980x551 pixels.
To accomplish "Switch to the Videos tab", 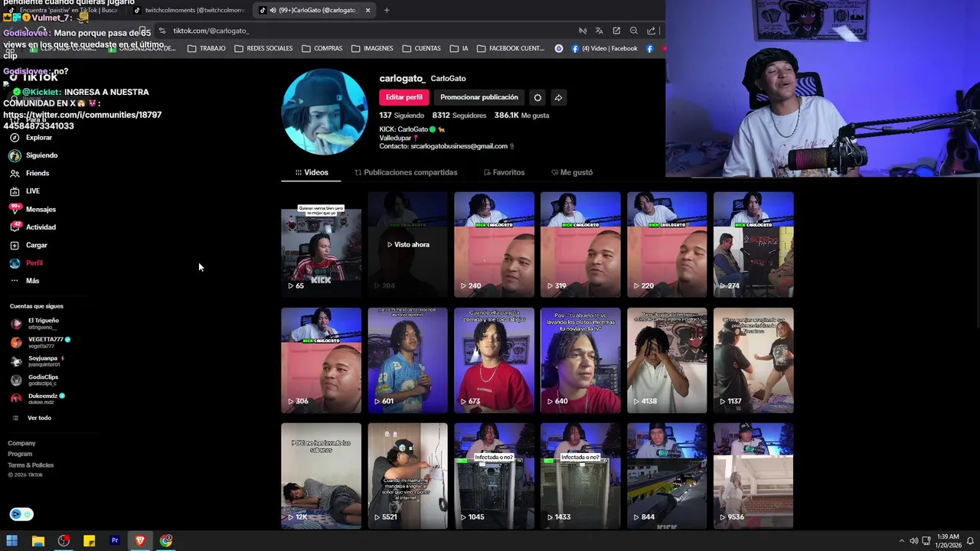I will point(312,172).
